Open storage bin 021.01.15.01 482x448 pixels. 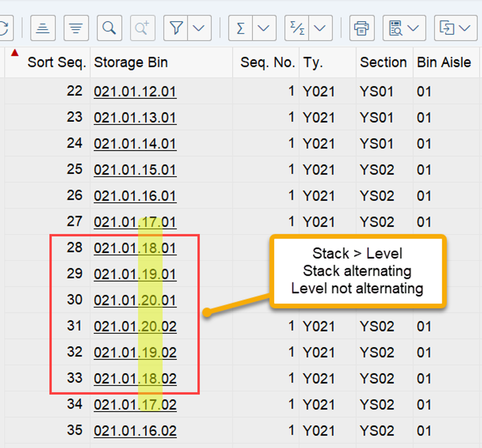tap(135, 170)
